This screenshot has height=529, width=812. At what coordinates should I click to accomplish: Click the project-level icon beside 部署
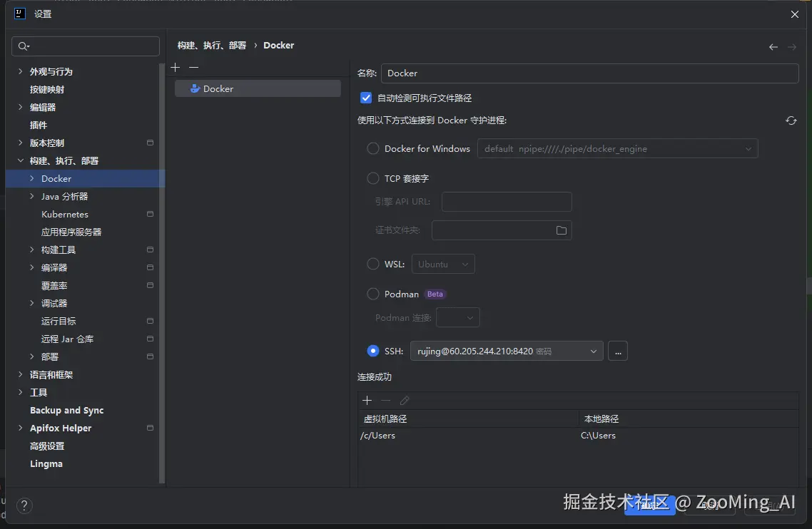click(150, 356)
